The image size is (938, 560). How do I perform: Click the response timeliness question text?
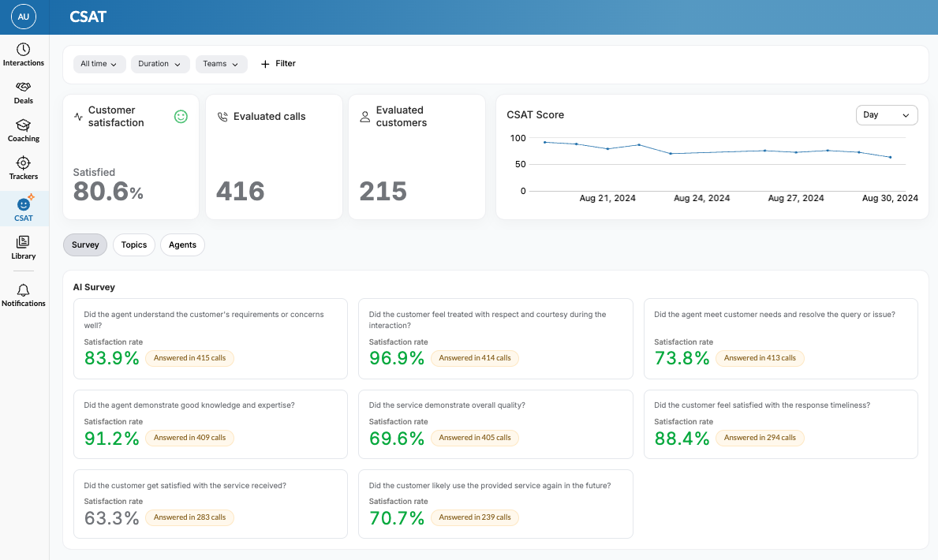pyautogui.click(x=762, y=405)
